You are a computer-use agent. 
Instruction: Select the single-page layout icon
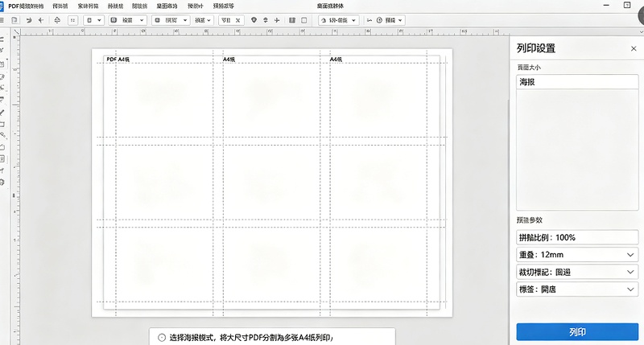[x=304, y=20]
